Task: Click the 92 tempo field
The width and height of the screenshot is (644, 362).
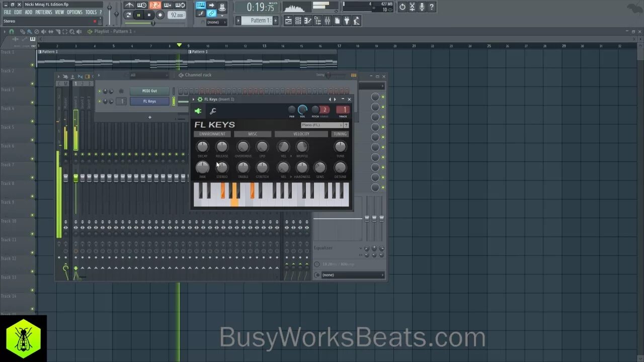Action: (177, 15)
